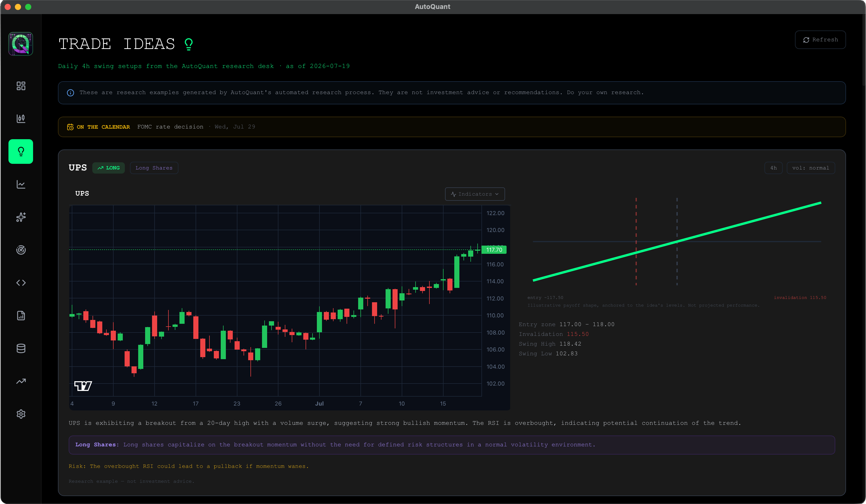
Task: Click the green macOS fullscreen button
Action: (x=28, y=7)
